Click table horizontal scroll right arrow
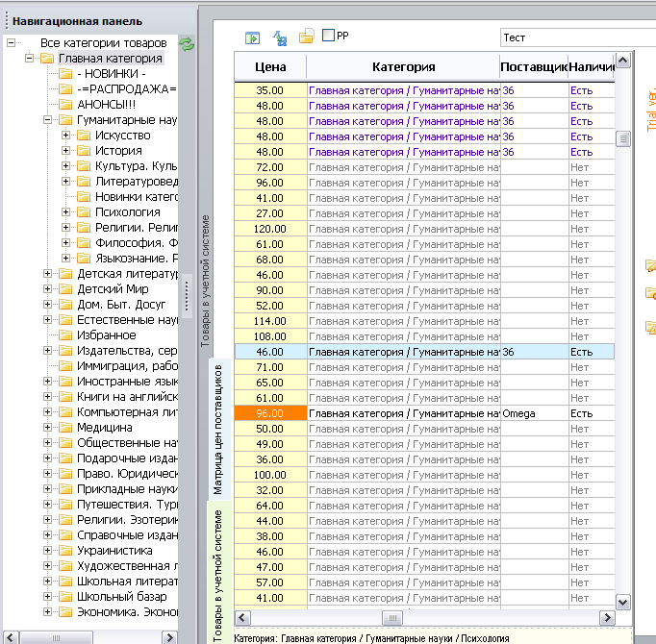 tap(607, 618)
